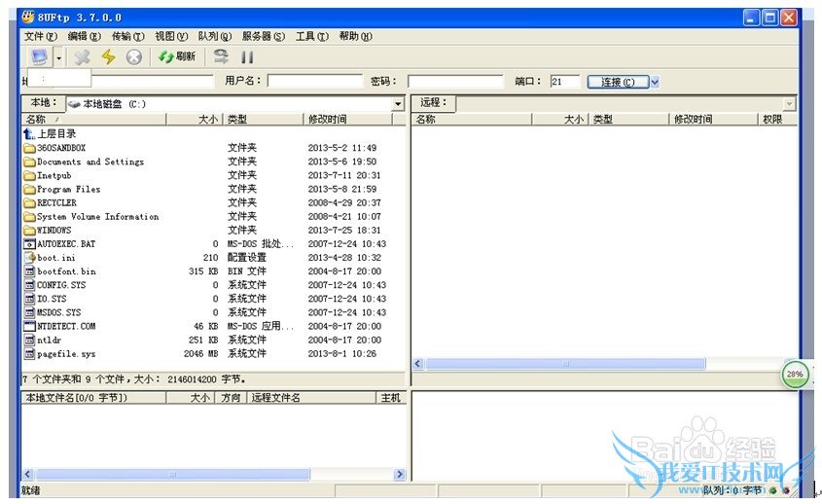Click the 就绪 status bar text
Viewport: 822px width, 504px height.
[x=30, y=490]
